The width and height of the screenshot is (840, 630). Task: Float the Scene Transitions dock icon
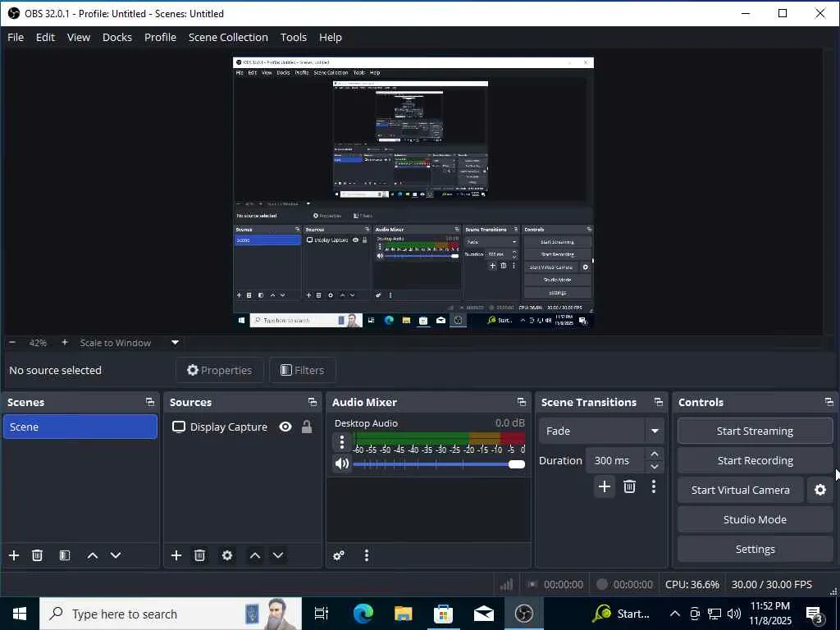659,402
